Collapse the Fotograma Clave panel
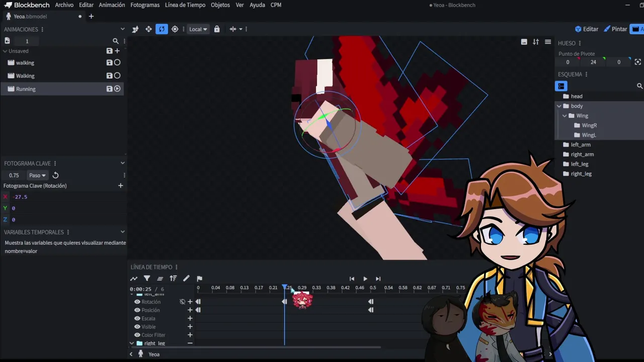This screenshot has width=644, height=362. click(122, 163)
